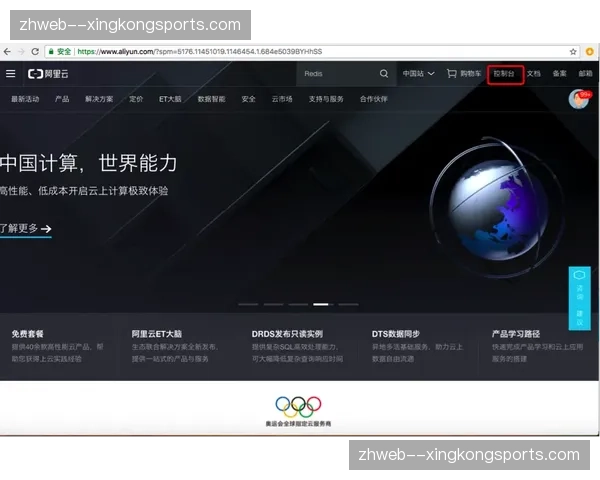Screen dimensions: 600x480
Task: Open the 云市场 nav item
Action: (282, 99)
